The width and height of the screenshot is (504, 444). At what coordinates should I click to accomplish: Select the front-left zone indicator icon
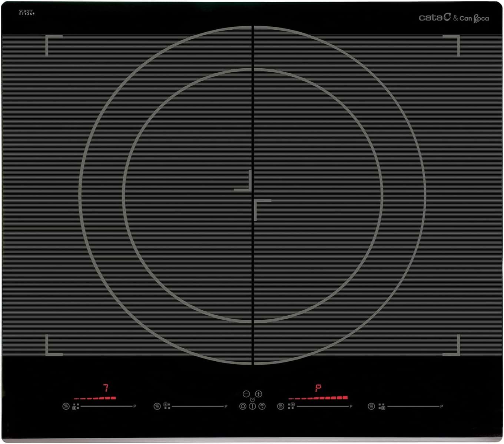76,407
